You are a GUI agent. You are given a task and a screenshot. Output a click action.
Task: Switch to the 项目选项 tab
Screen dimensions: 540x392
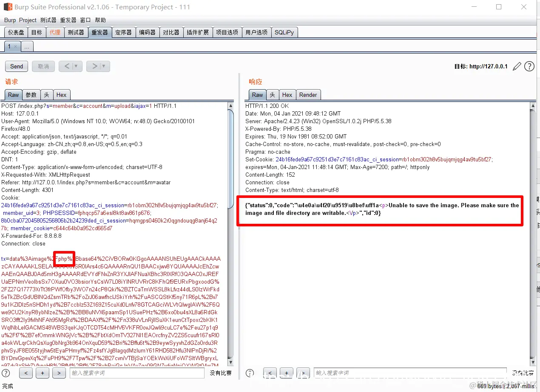pyautogui.click(x=227, y=32)
